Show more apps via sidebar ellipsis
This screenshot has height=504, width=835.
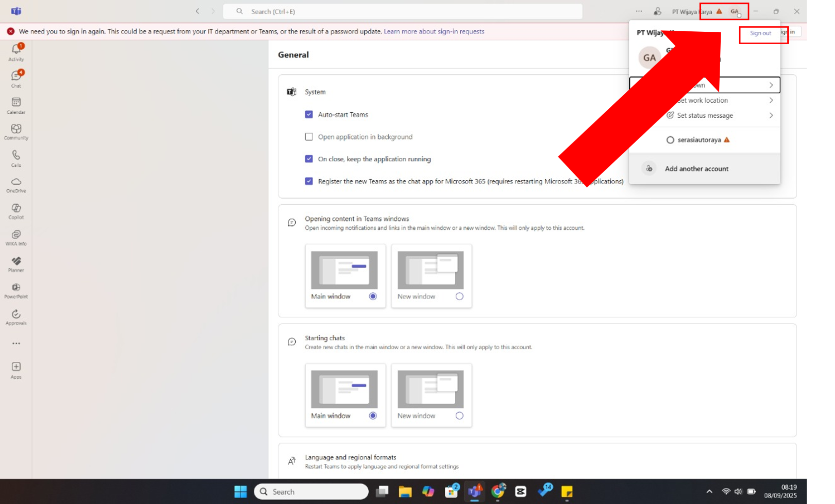pos(16,343)
